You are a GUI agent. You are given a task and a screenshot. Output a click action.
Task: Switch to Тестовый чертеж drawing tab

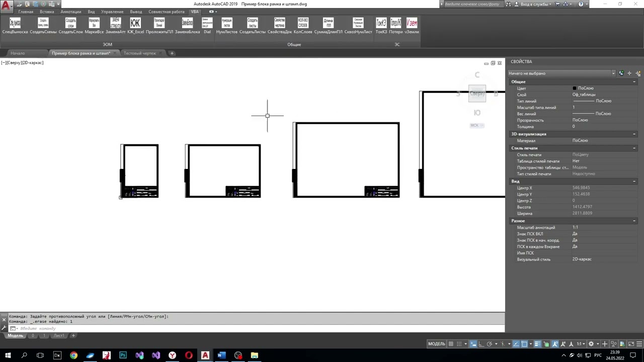click(x=140, y=53)
